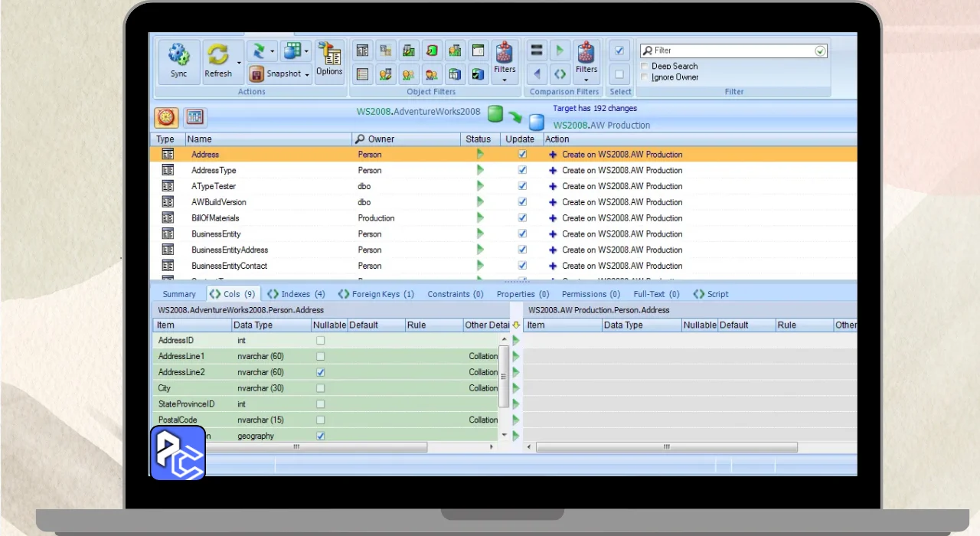Viewport: 980px width, 536px height.
Task: Click the Refresh icon
Action: click(218, 61)
